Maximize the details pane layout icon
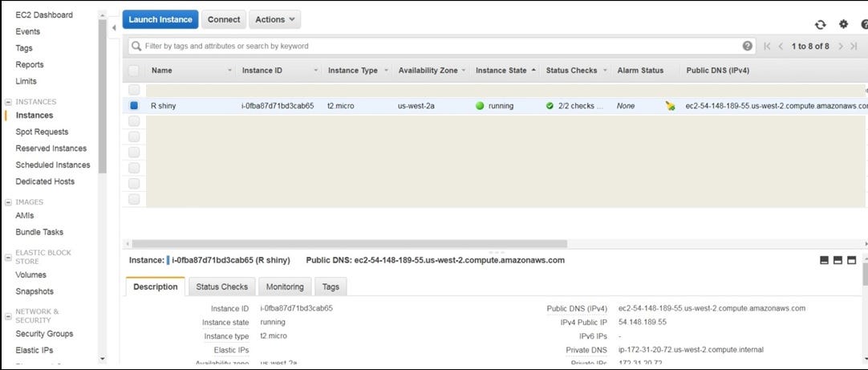The width and height of the screenshot is (868, 370). (851, 260)
